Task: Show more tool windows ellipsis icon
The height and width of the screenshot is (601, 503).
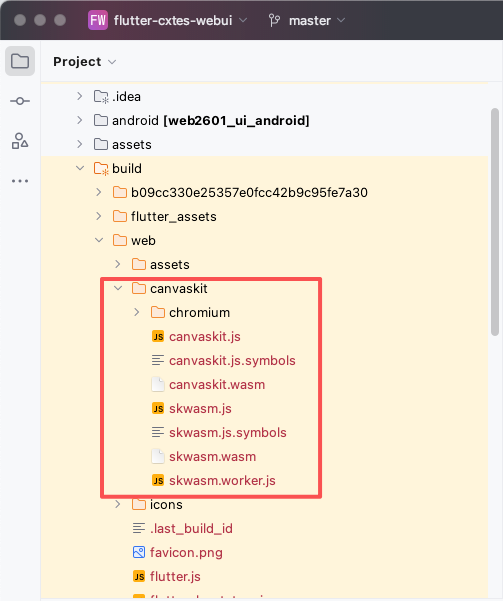Action: 20,181
